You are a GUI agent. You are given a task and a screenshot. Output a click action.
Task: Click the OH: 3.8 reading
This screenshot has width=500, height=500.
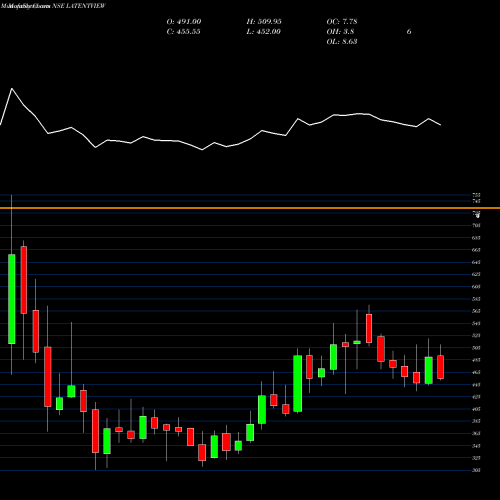(x=340, y=32)
